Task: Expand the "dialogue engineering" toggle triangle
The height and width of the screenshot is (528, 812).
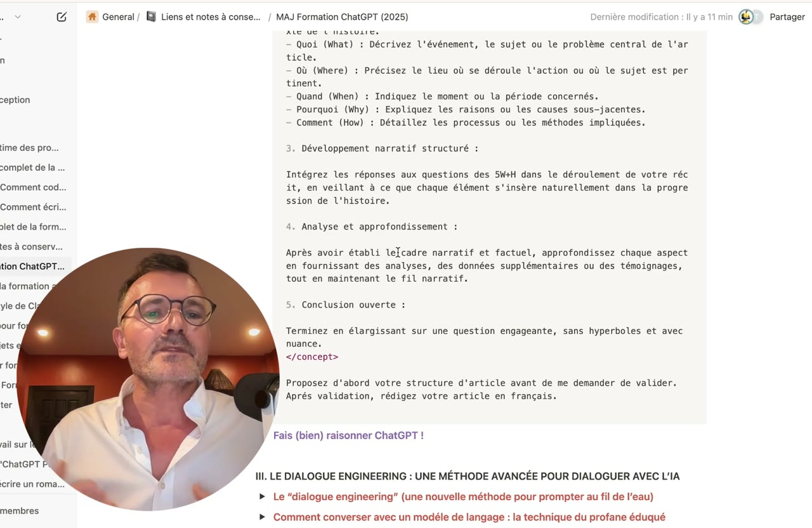Action: 262,496
